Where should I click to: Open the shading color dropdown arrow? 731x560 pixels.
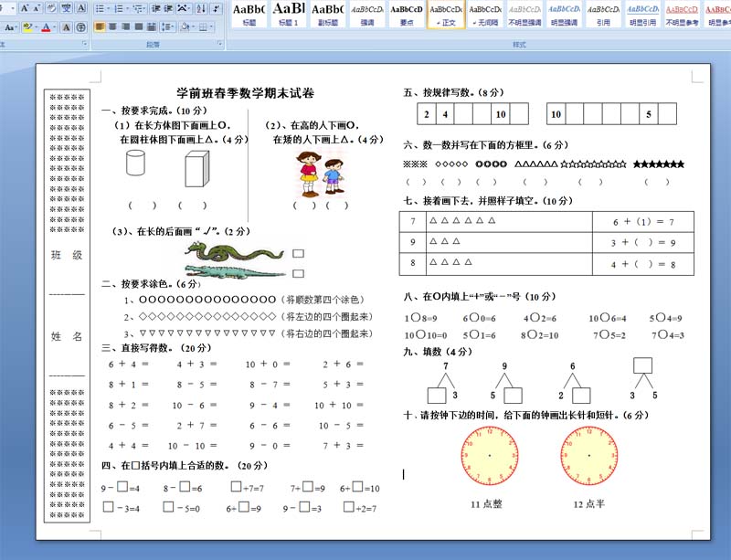[x=193, y=27]
